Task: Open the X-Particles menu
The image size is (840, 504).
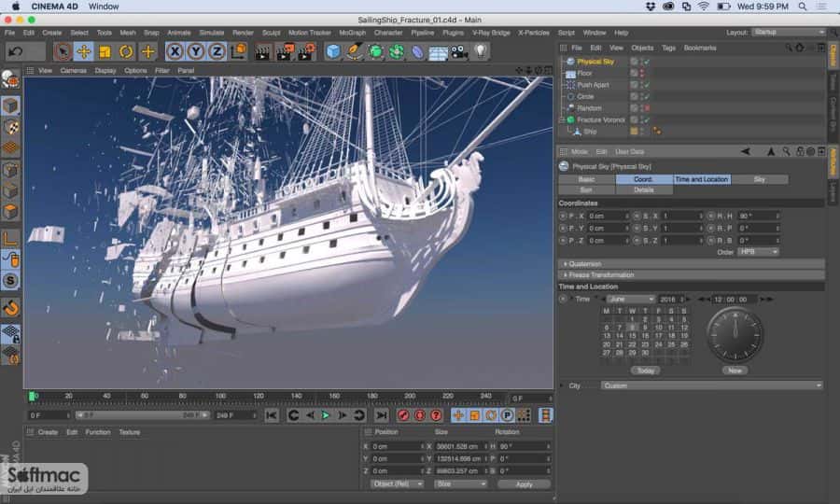Action: [534, 33]
